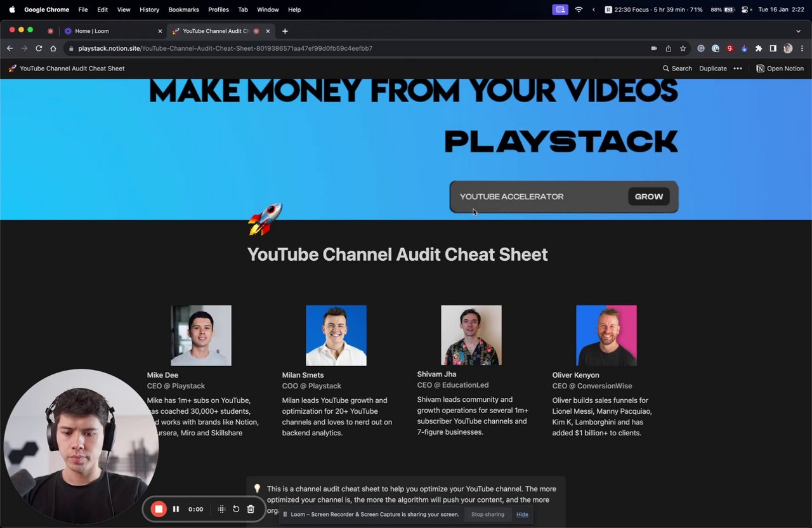Delete the Loom recording with trash icon
Image resolution: width=812 pixels, height=528 pixels.
coord(251,509)
